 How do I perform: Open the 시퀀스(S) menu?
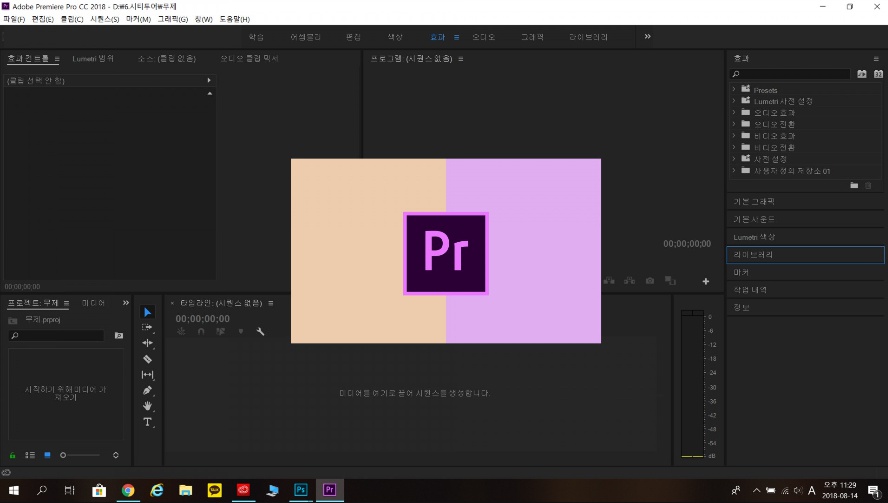point(105,19)
